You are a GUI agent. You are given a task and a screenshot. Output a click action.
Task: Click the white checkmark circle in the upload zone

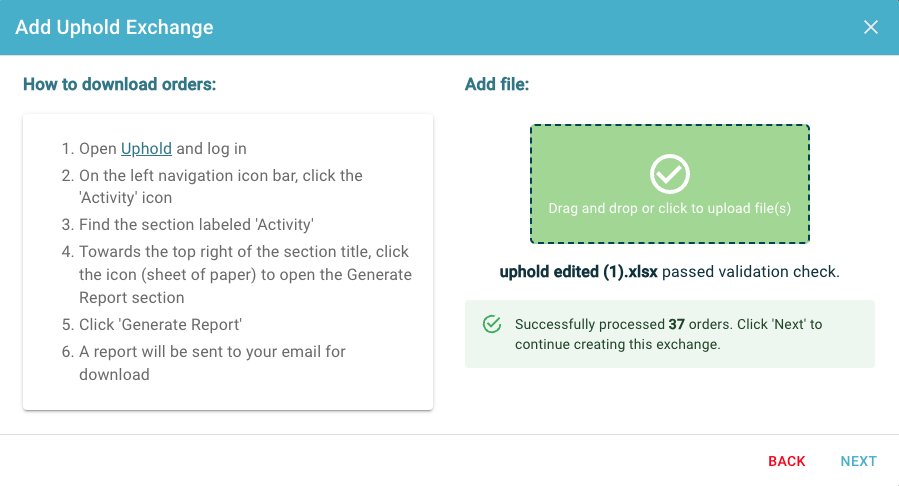coord(670,174)
